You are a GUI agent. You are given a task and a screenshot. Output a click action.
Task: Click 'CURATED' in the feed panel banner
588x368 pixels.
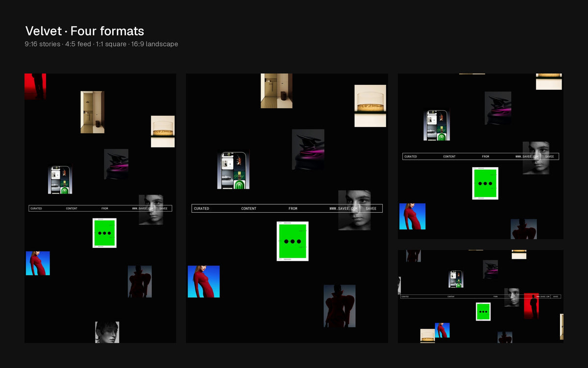(x=201, y=209)
